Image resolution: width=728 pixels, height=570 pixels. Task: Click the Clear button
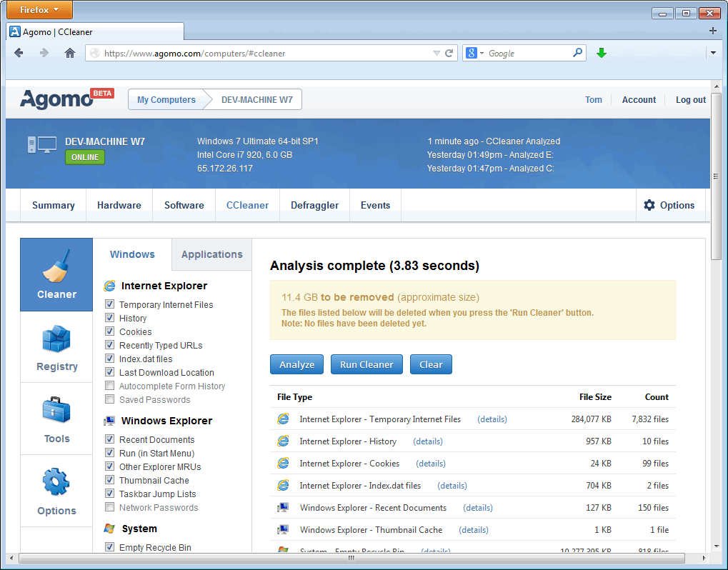pyautogui.click(x=431, y=364)
